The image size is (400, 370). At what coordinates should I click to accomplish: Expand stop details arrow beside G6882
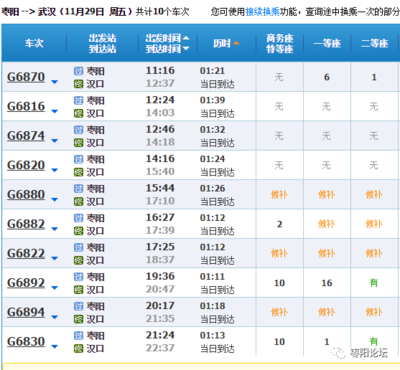coord(55,229)
